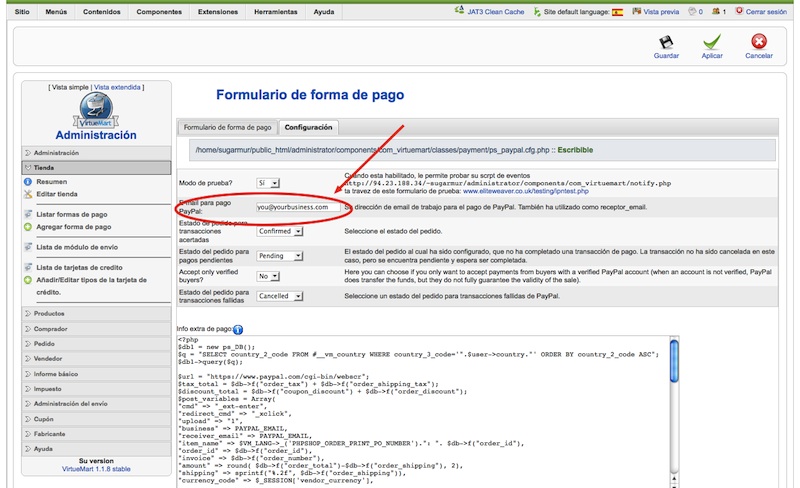This screenshot has width=800, height=488.
Task: Open the Extensiones menu
Action: 218,12
